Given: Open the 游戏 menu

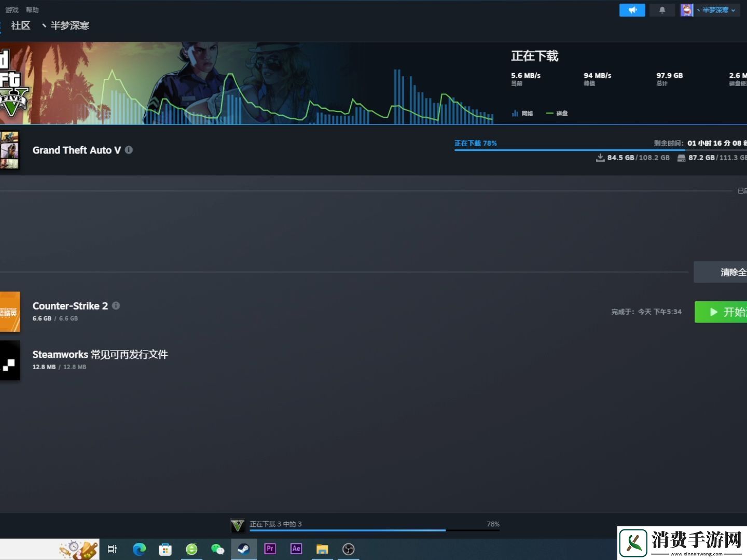Looking at the screenshot, I should click(x=12, y=10).
